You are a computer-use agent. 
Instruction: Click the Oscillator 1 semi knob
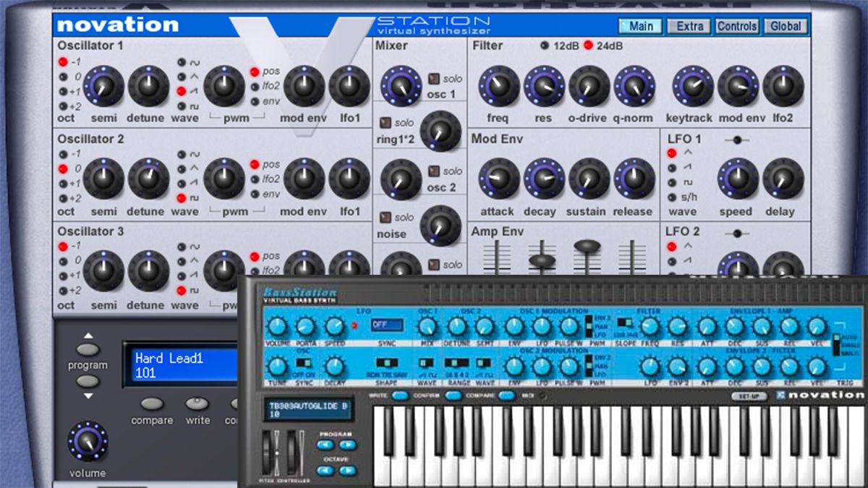(x=103, y=86)
